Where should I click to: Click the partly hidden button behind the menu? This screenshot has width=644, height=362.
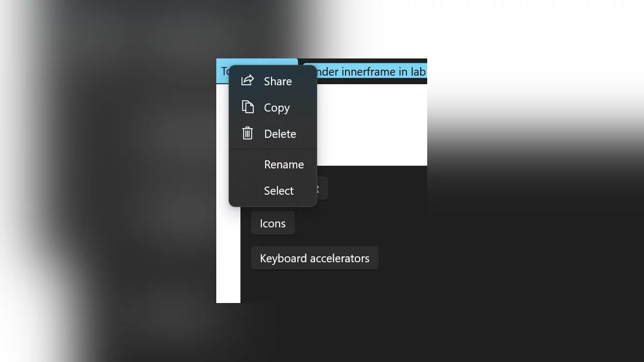coord(322,188)
